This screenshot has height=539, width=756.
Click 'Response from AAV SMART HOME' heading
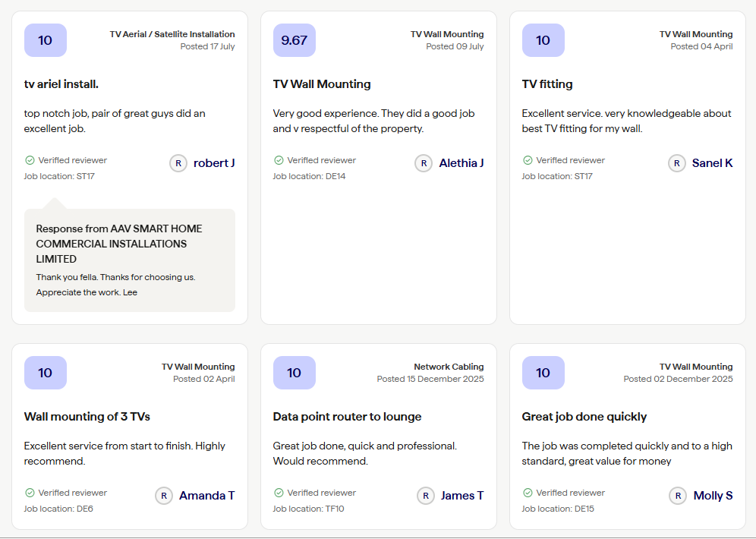tap(119, 244)
